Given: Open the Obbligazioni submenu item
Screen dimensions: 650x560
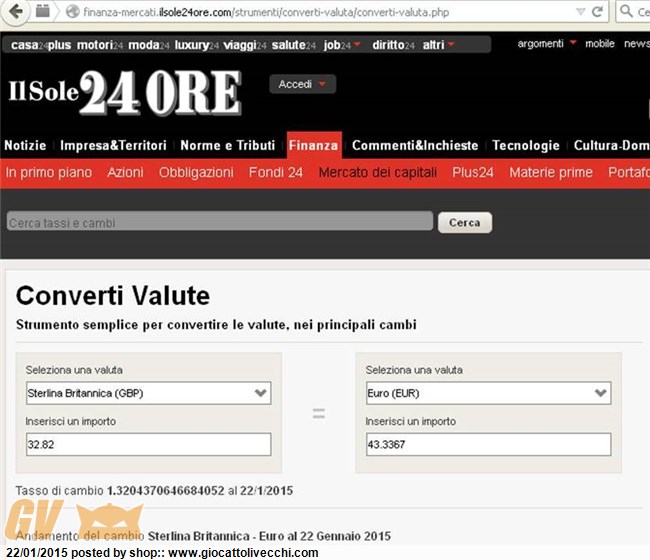Looking at the screenshot, I should (196, 172).
